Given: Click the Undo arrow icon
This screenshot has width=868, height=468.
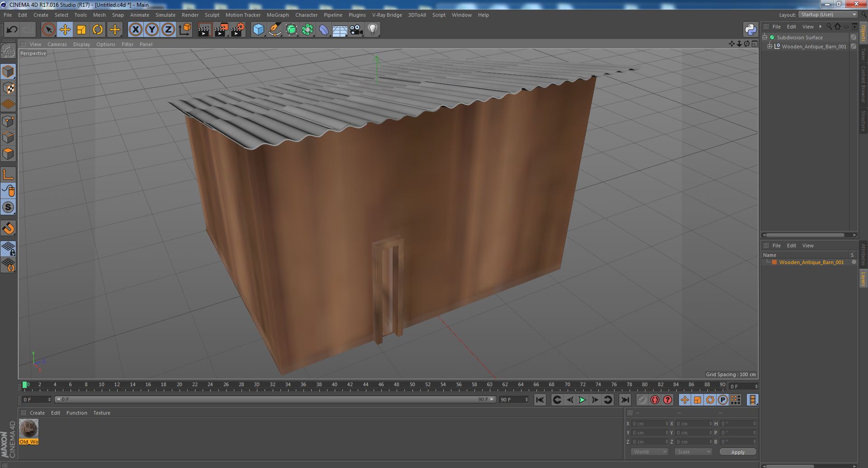Looking at the screenshot, I should click(12, 30).
